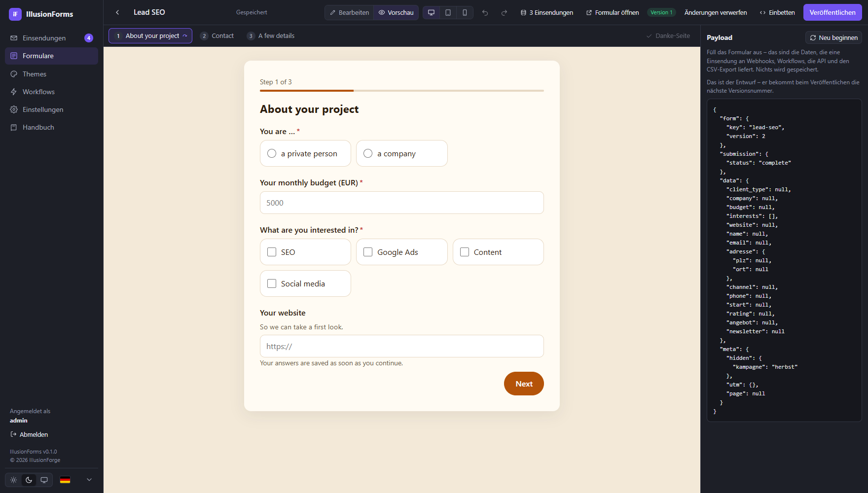Click the Veröffentlichen button

point(832,12)
